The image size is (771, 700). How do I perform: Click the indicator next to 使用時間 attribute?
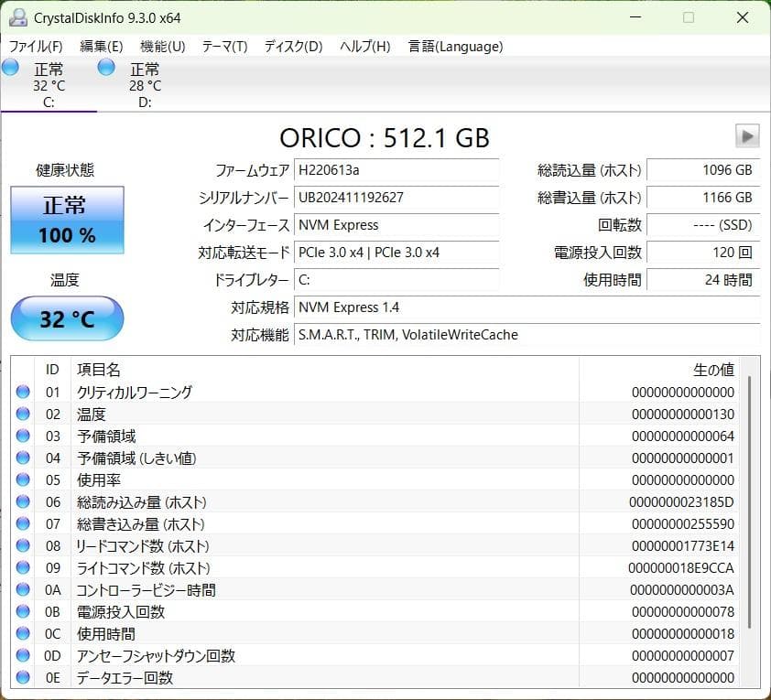[x=22, y=633]
